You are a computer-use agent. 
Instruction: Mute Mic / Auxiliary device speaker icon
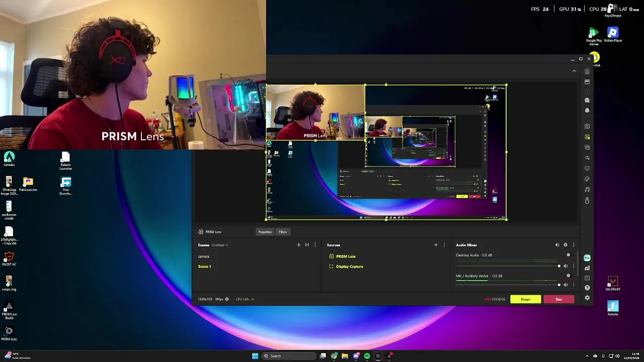click(x=566, y=285)
